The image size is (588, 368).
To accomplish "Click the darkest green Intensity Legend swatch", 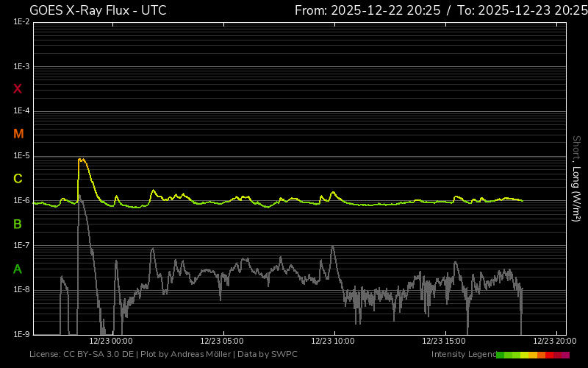I will 501,355.
